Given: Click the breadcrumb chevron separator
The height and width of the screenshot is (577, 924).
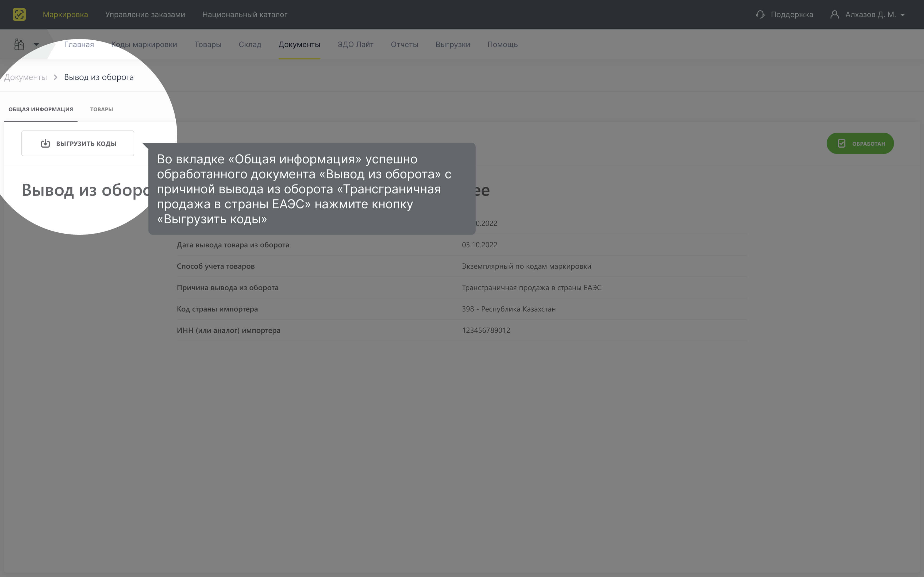Looking at the screenshot, I should point(55,77).
